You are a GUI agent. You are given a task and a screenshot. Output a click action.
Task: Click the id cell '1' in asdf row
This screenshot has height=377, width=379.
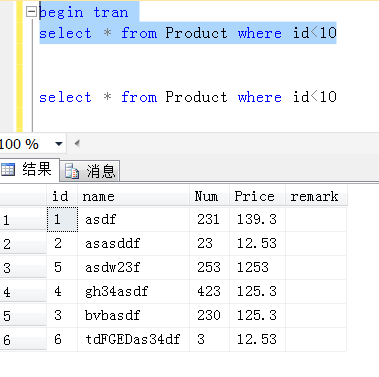pos(62,219)
